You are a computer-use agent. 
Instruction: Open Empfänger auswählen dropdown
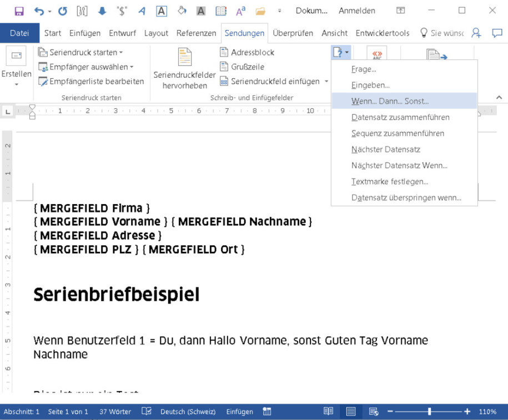click(x=86, y=67)
